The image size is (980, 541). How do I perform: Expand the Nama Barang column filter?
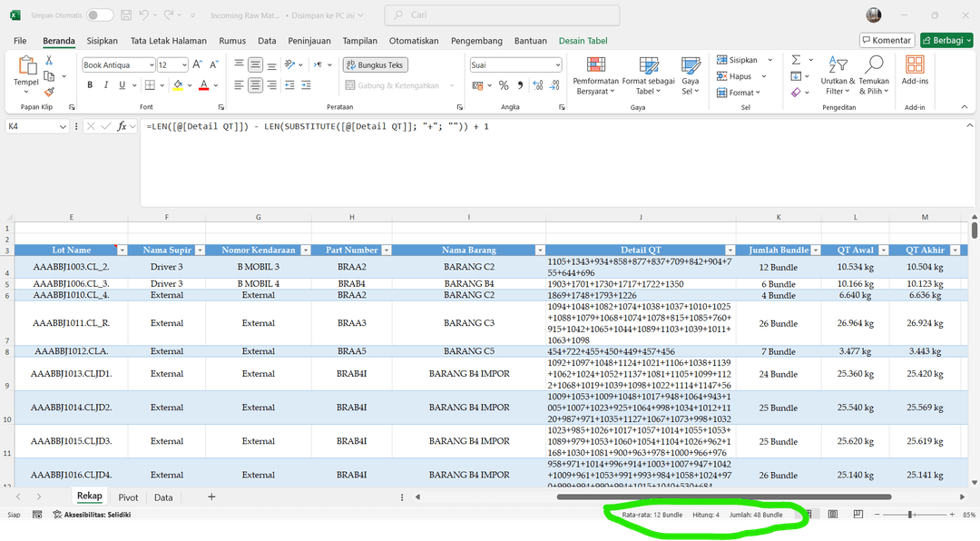(x=540, y=250)
